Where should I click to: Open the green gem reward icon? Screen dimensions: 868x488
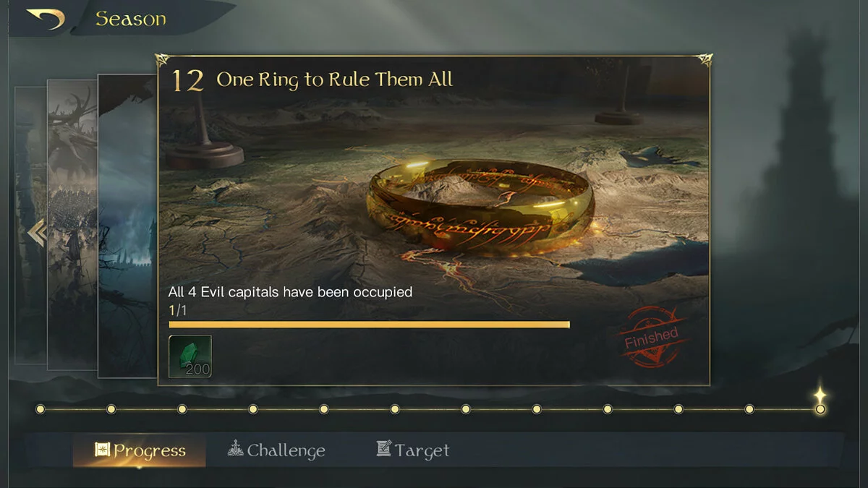190,356
